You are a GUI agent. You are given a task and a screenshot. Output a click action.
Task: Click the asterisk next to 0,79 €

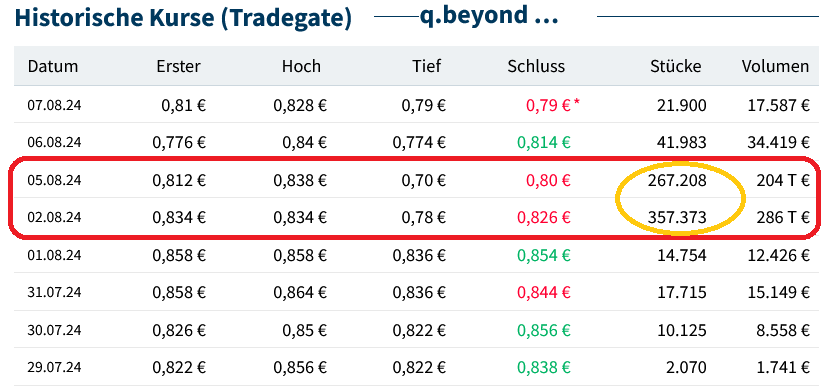coord(577,102)
